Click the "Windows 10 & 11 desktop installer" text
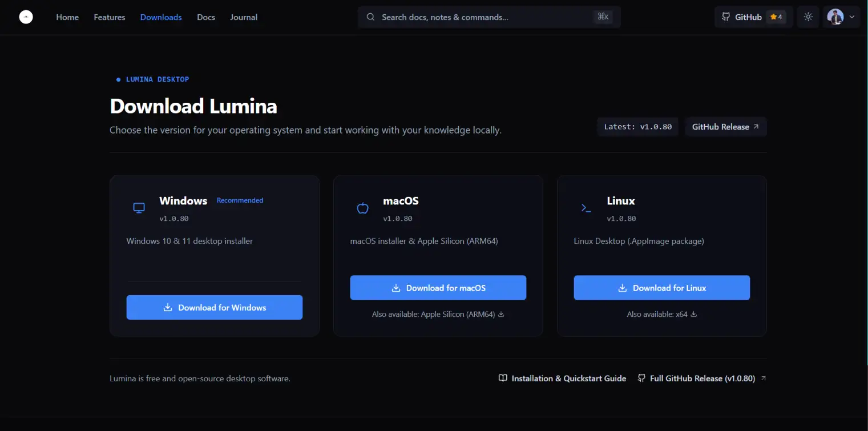This screenshot has height=431, width=868. pyautogui.click(x=189, y=241)
